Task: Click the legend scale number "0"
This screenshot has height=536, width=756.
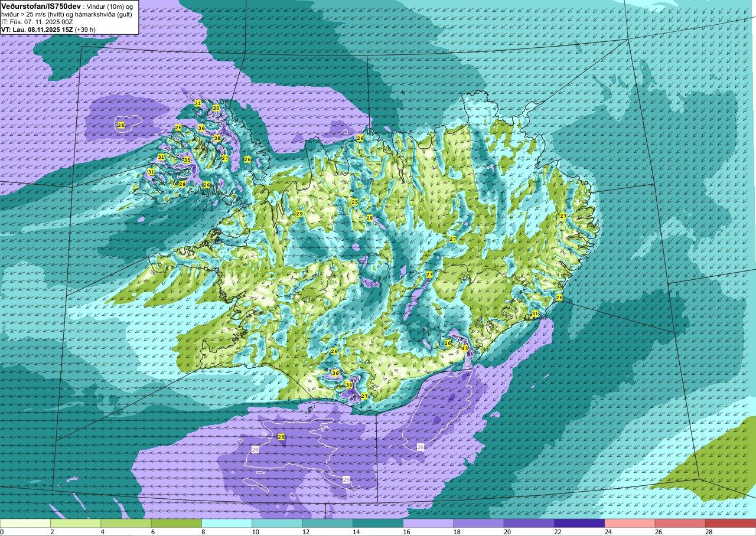Action: 2,532
